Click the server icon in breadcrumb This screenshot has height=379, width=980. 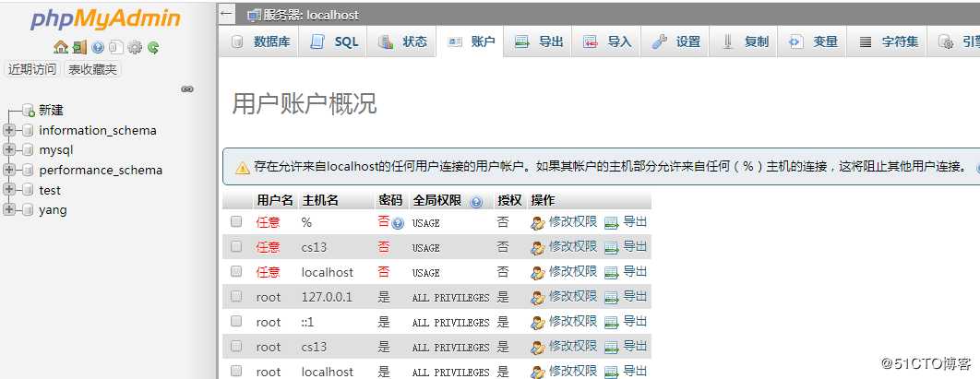(254, 15)
